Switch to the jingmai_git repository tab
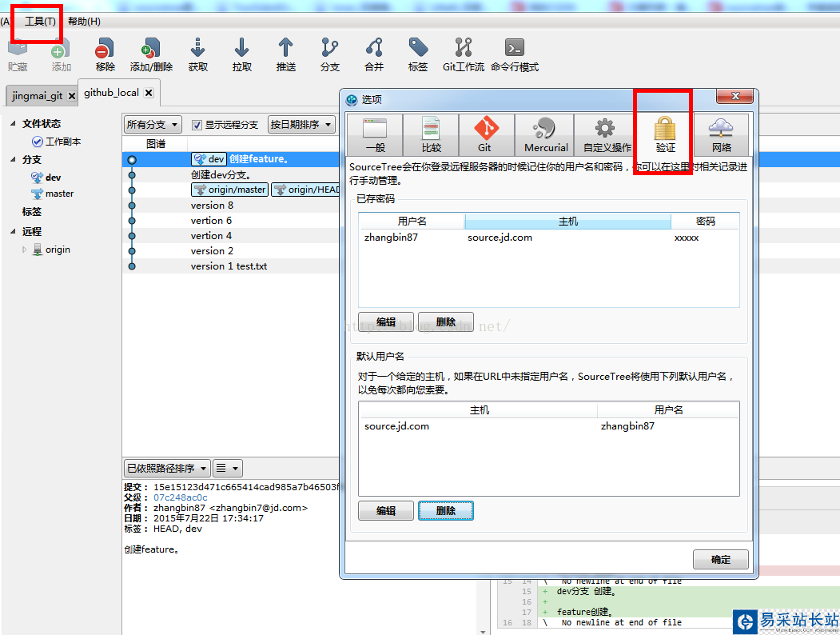 click(37, 96)
